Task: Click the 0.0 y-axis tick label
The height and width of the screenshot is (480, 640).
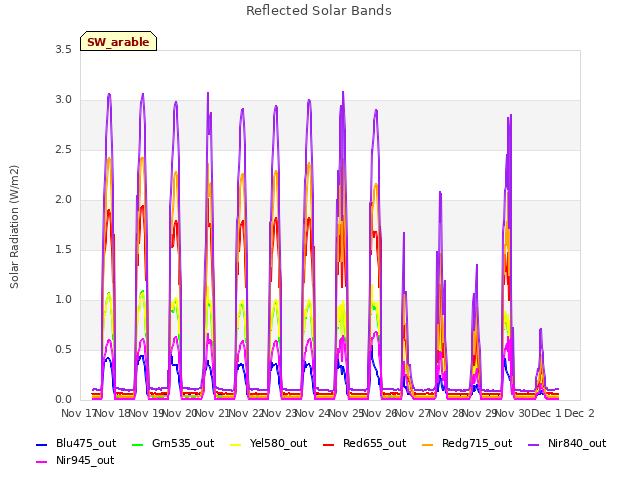Action: point(64,400)
